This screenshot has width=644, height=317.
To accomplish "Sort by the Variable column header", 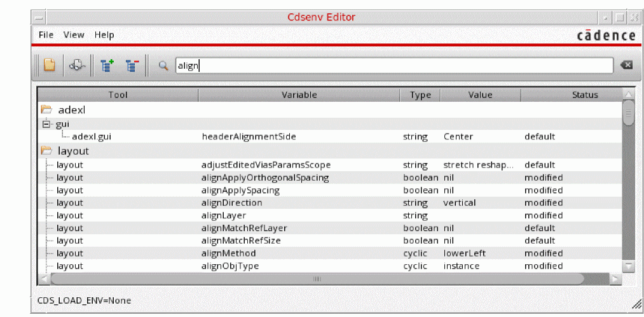I will (299, 95).
